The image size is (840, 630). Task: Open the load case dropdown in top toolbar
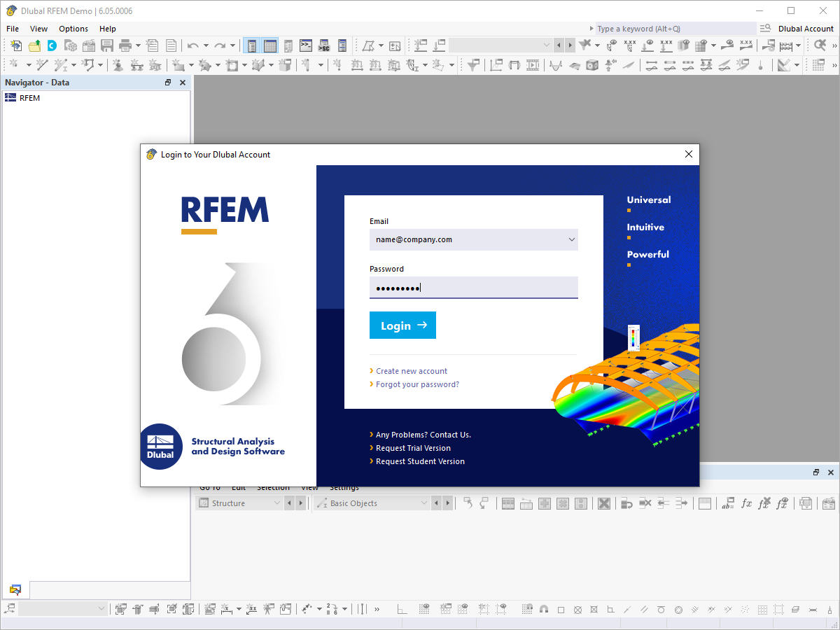[501, 45]
